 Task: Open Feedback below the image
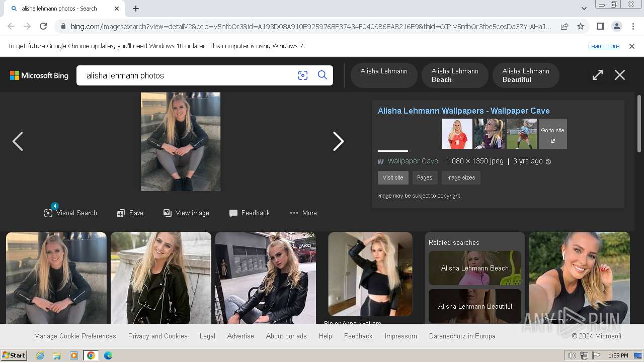250,213
